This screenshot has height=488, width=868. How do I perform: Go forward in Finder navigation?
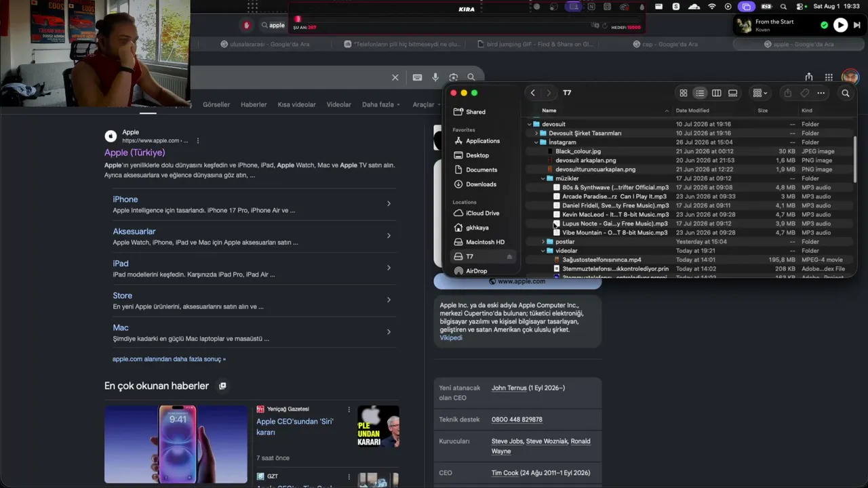click(x=549, y=93)
